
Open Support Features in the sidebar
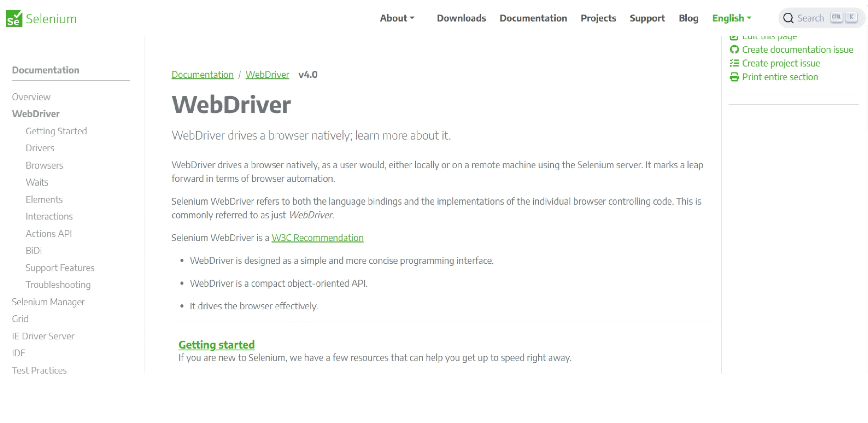pyautogui.click(x=60, y=268)
